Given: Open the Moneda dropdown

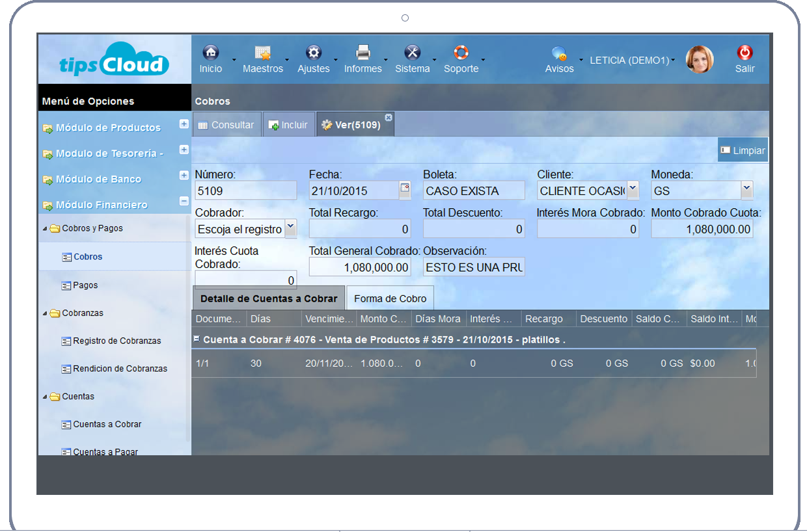Looking at the screenshot, I should (x=746, y=189).
